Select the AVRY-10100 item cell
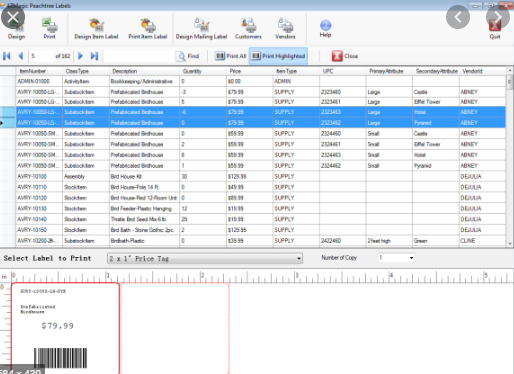Screen dimensions: 514x374 tap(39, 176)
